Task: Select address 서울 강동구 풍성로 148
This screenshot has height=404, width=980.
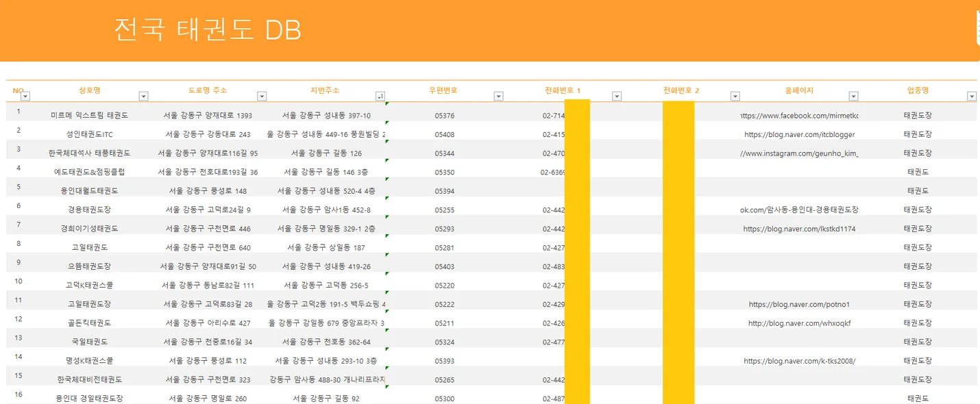Action: point(208,191)
